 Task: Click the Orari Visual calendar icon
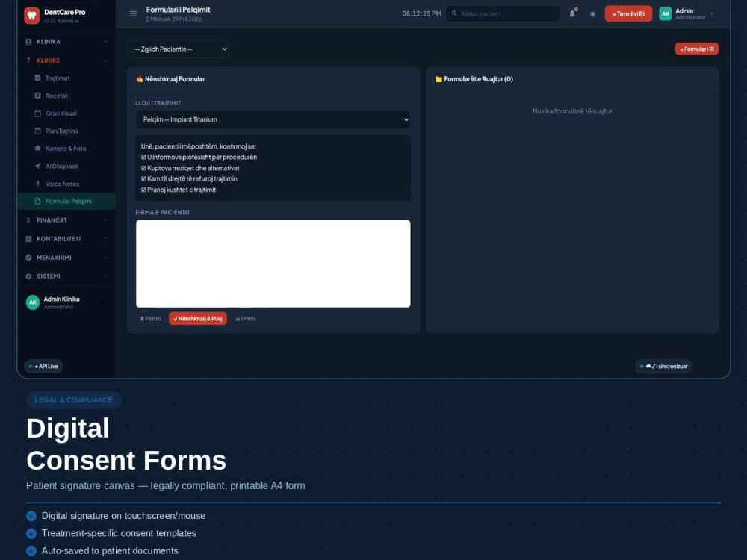pyautogui.click(x=37, y=113)
